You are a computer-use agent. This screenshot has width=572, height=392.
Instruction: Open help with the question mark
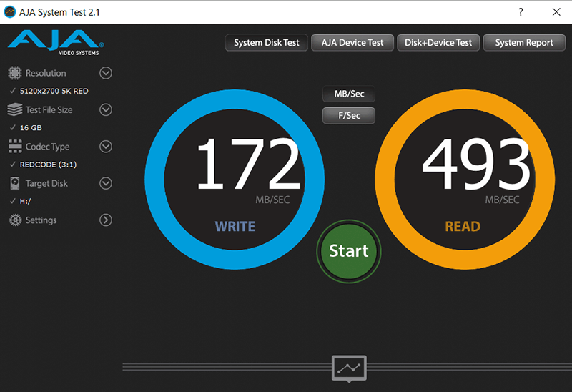pyautogui.click(x=521, y=12)
